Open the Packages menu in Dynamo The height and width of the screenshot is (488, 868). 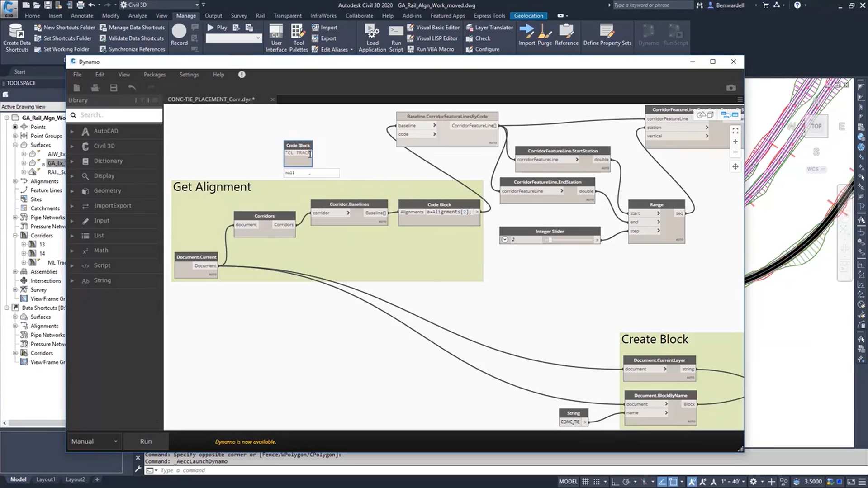coord(155,75)
